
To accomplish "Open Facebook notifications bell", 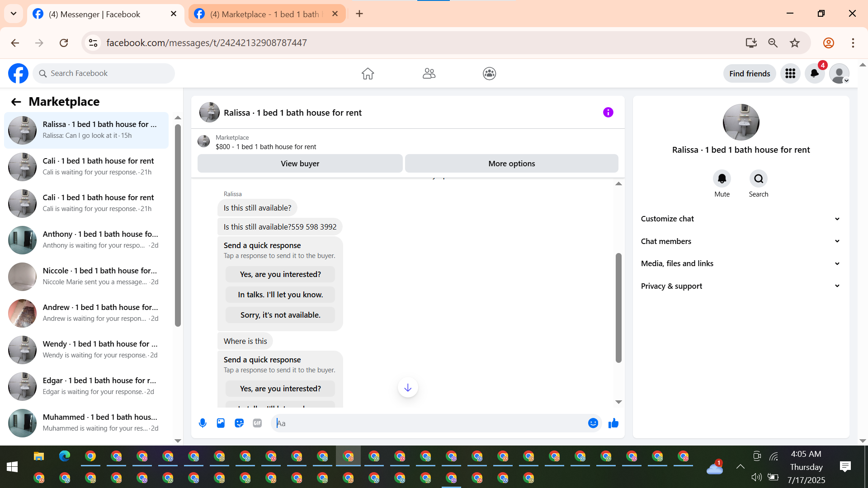I will click(815, 74).
